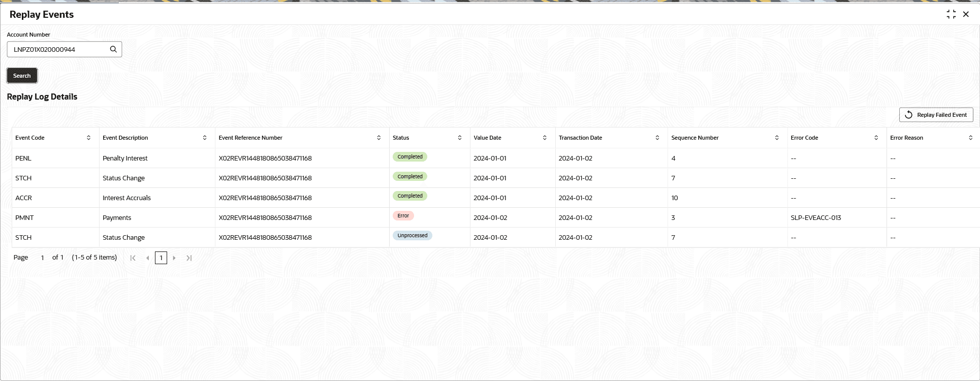980x381 pixels.
Task: Click the Payments description cell
Action: [x=157, y=217]
